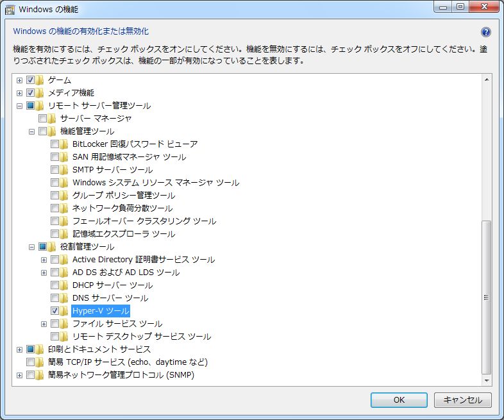Check the リモート デスクトップ サービス ツール box
The height and width of the screenshot is (420, 504).
tap(55, 337)
